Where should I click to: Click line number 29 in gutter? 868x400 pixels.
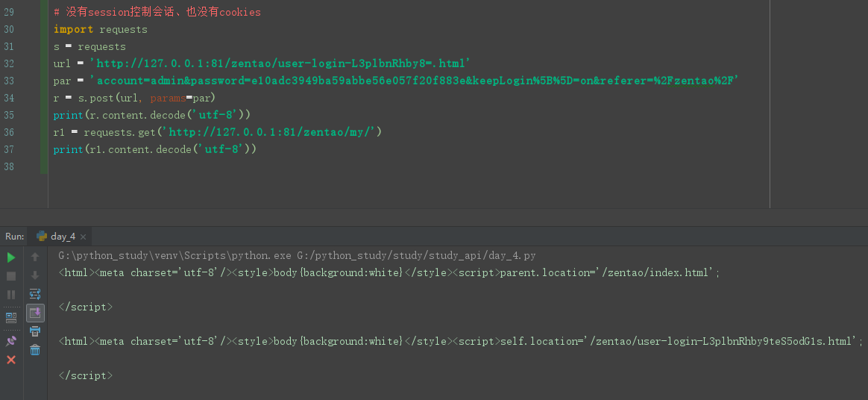point(9,12)
